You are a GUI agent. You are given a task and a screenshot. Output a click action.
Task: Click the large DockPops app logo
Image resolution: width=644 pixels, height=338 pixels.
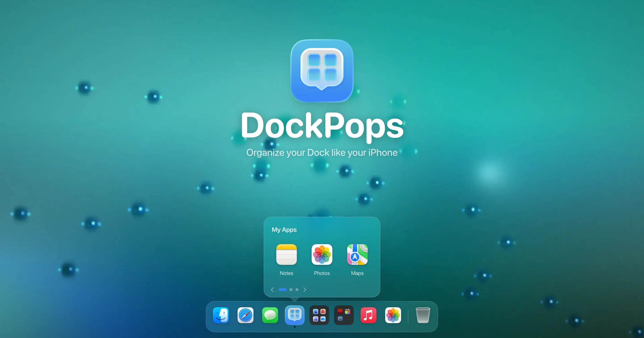tap(322, 71)
